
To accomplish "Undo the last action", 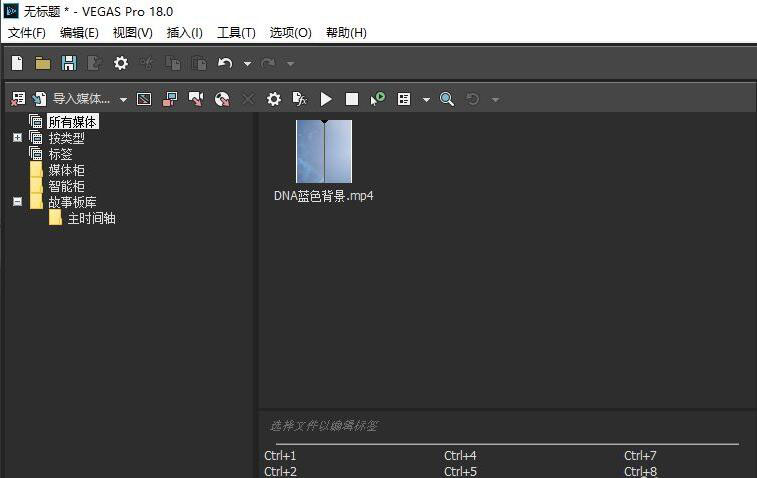I will tap(225, 63).
